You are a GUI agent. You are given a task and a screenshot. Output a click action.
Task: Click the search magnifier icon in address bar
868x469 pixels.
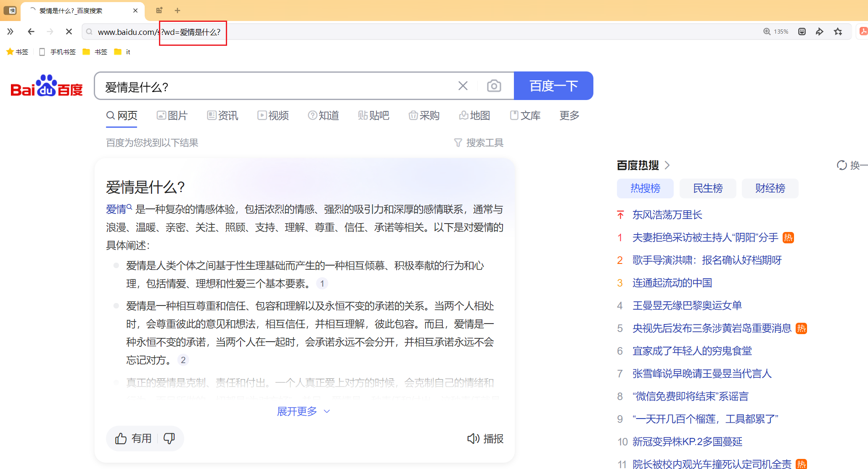89,32
